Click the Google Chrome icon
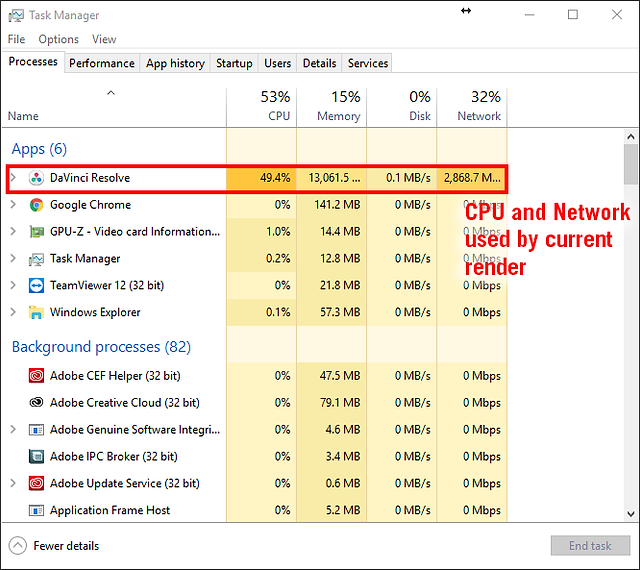This screenshot has height=570, width=640. tap(36, 205)
